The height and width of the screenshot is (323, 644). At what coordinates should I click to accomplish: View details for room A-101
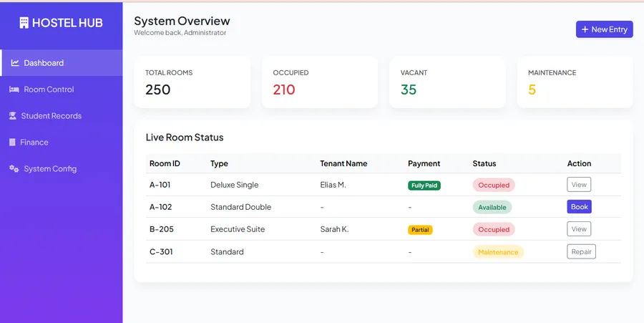point(579,185)
